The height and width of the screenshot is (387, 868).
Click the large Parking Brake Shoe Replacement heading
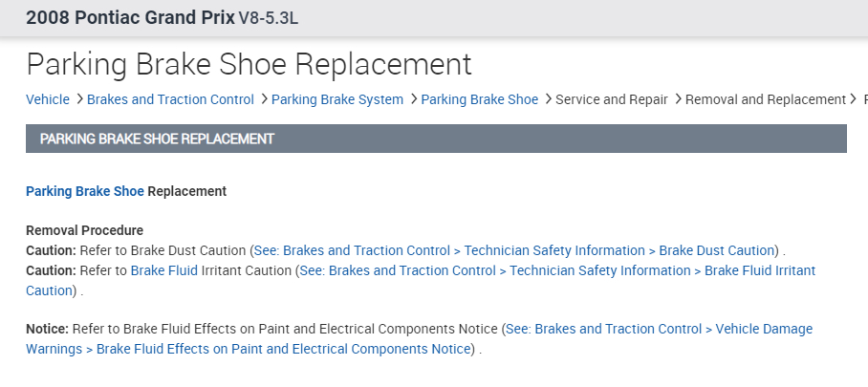tap(249, 64)
